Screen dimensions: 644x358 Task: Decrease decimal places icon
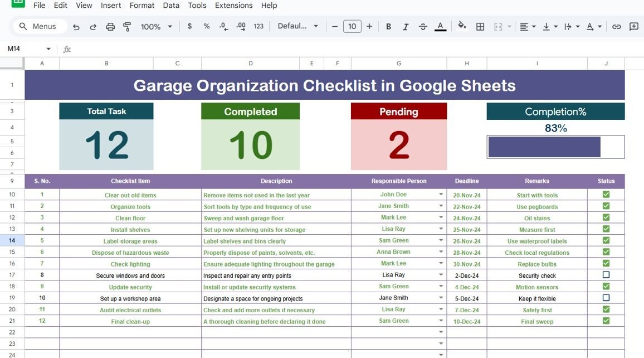coord(223,27)
